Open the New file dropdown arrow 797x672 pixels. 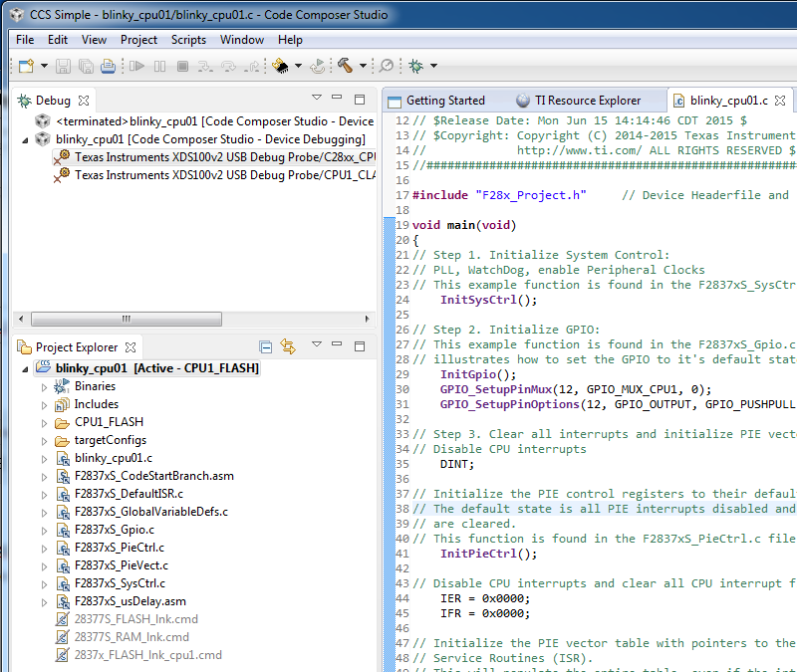click(x=44, y=66)
